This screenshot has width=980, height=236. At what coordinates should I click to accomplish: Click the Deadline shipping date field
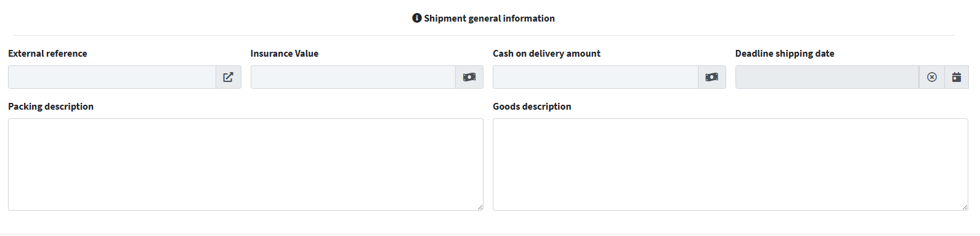[x=827, y=77]
